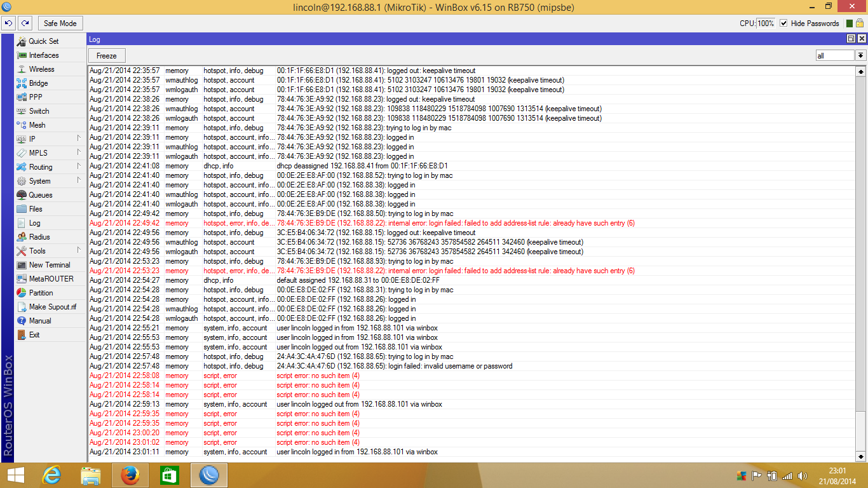Close the Log inner window
868x488 pixels.
(x=861, y=39)
